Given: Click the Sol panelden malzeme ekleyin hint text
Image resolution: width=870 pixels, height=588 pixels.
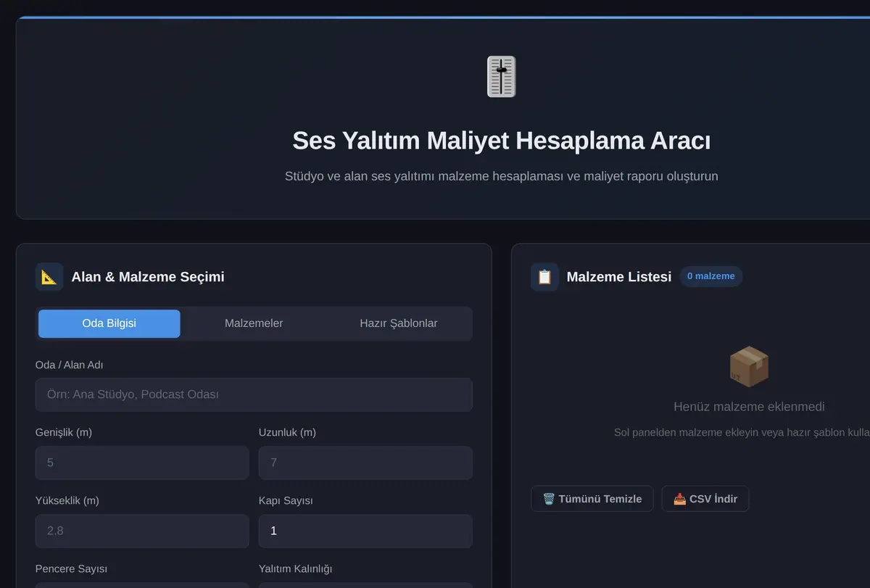Looking at the screenshot, I should pyautogui.click(x=742, y=432).
